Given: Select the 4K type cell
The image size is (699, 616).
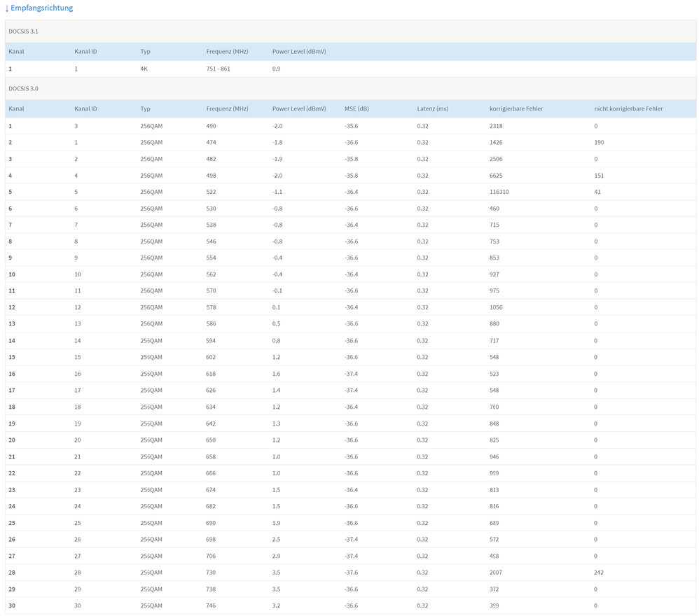Looking at the screenshot, I should pos(144,69).
